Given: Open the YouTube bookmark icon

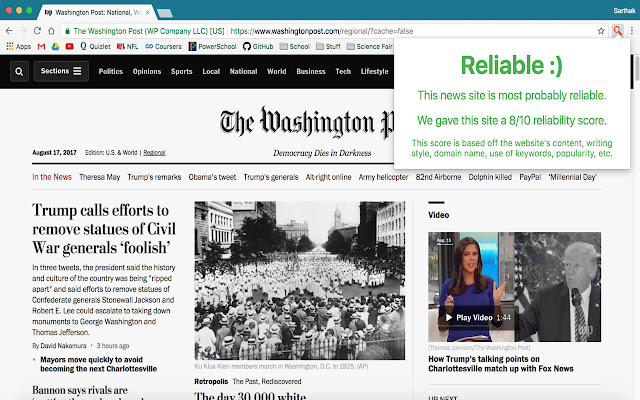Looking at the screenshot, I should coord(69,47).
